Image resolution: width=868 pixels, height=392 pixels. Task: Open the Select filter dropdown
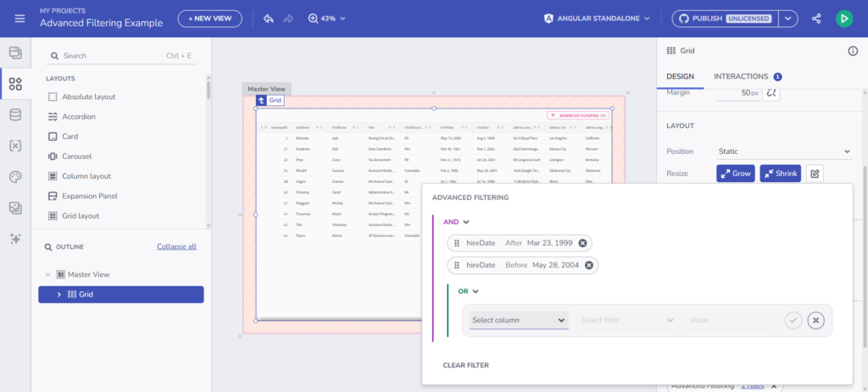coord(627,320)
